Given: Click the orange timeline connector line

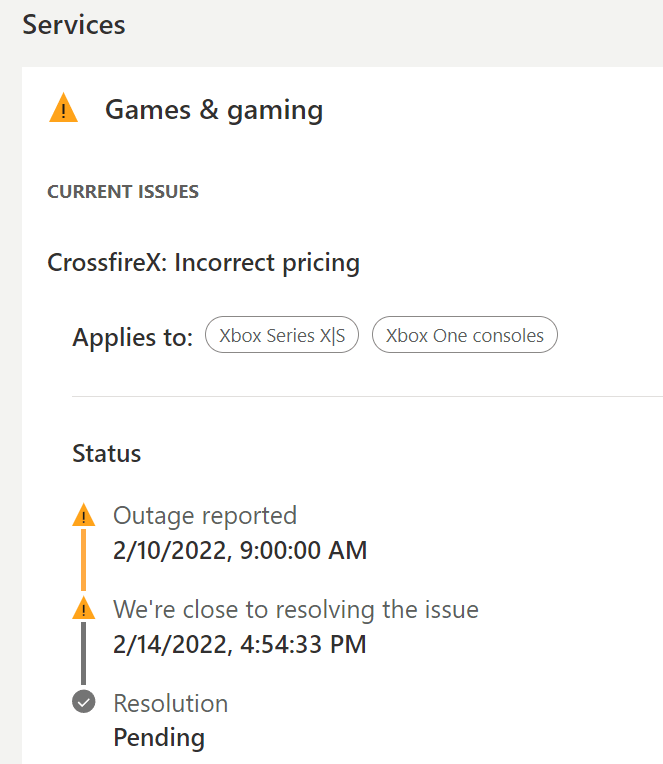Looking at the screenshot, I should [84, 560].
